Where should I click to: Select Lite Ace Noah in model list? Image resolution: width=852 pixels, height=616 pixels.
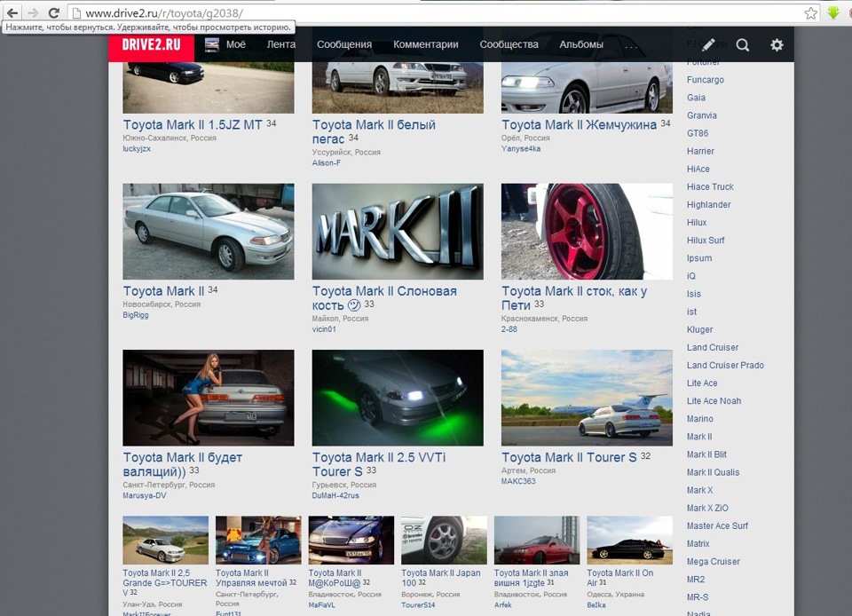click(714, 401)
